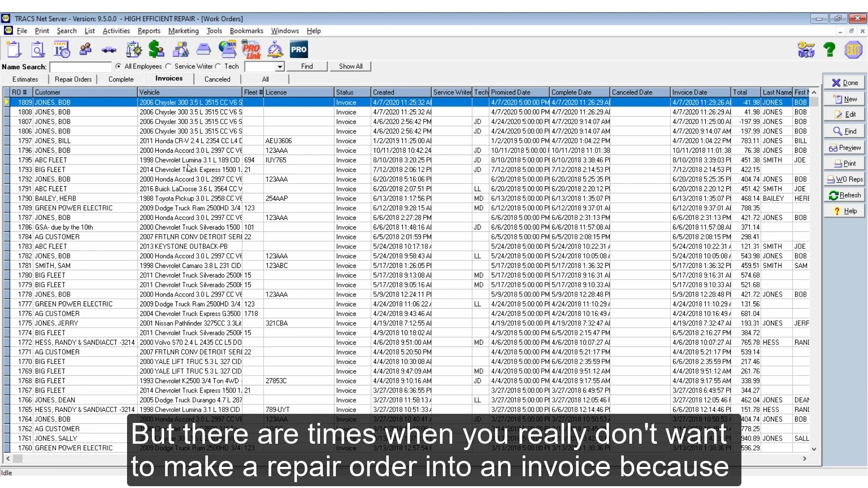Open the calendar scheduler icon
The height and width of the screenshot is (488, 868).
point(61,49)
